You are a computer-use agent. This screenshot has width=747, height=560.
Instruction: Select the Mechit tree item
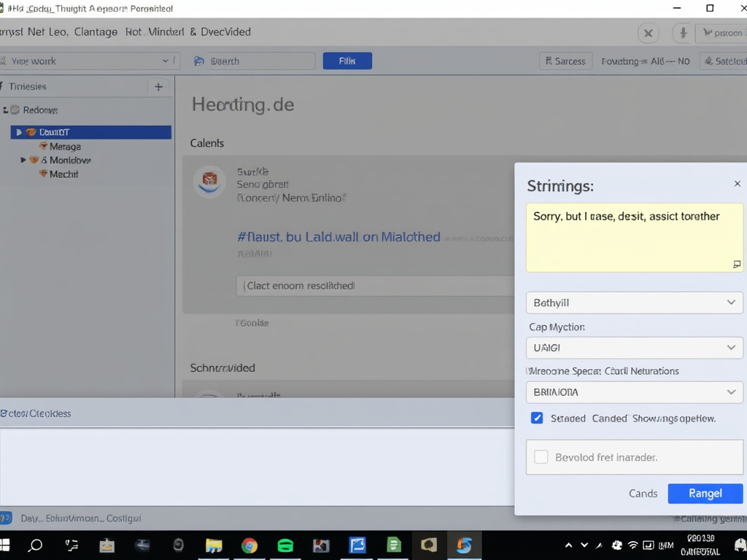click(x=64, y=174)
